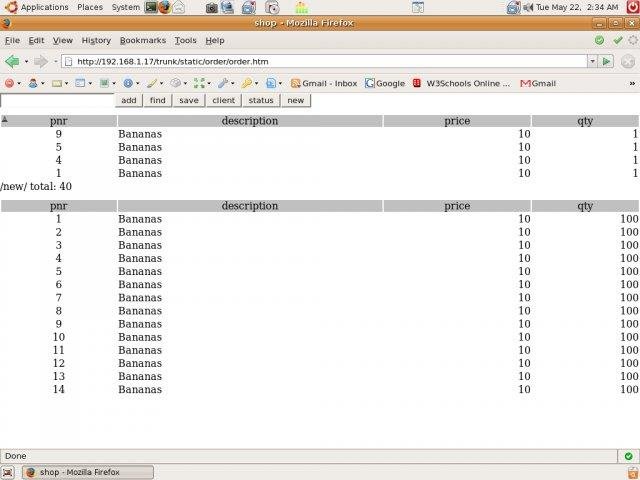Open the Google bookmark
The width and height of the screenshot is (640, 480).
(385, 83)
